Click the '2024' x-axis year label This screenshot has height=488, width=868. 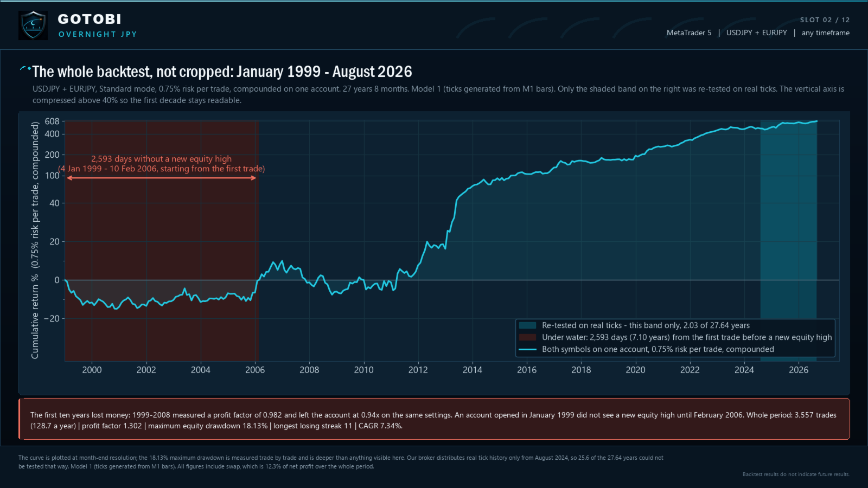click(x=744, y=370)
